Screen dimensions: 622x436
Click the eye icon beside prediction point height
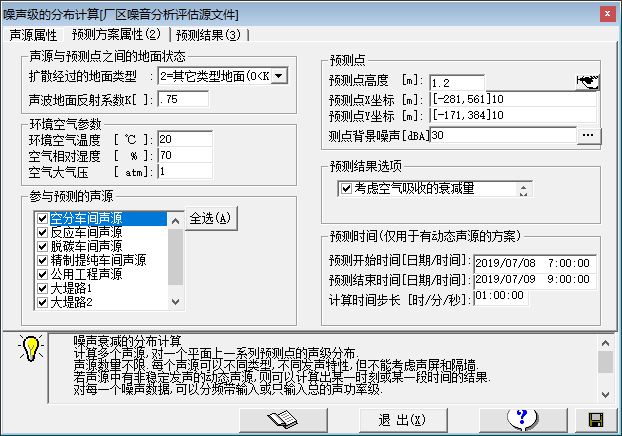click(x=587, y=82)
